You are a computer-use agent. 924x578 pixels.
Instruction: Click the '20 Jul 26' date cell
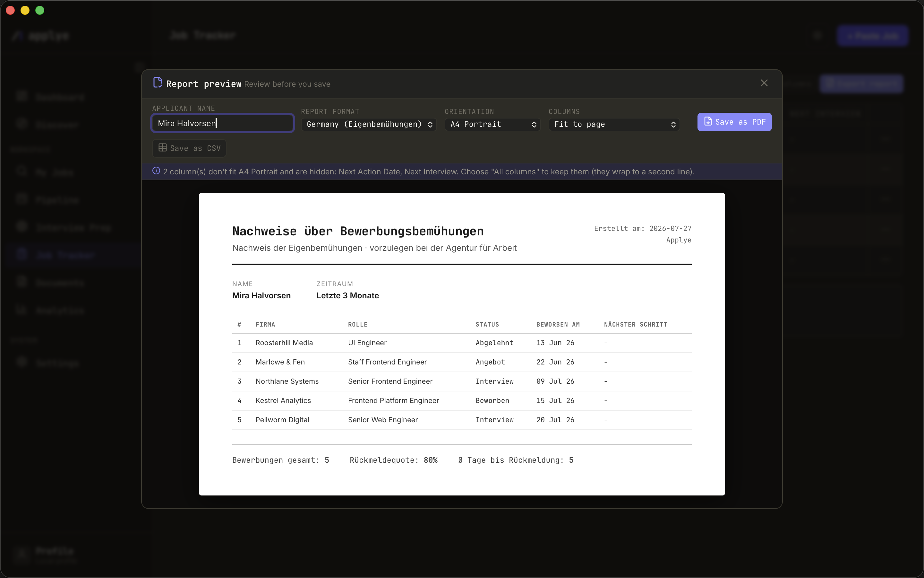(555, 420)
